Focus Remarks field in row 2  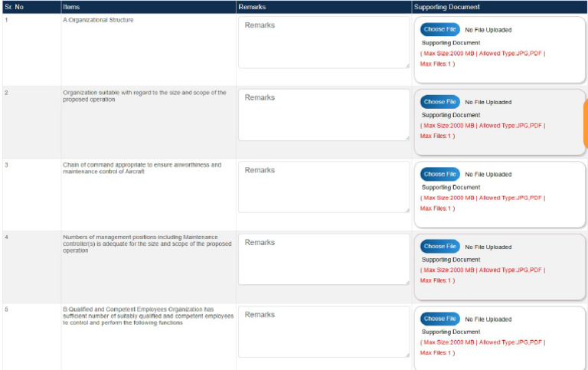pos(324,115)
